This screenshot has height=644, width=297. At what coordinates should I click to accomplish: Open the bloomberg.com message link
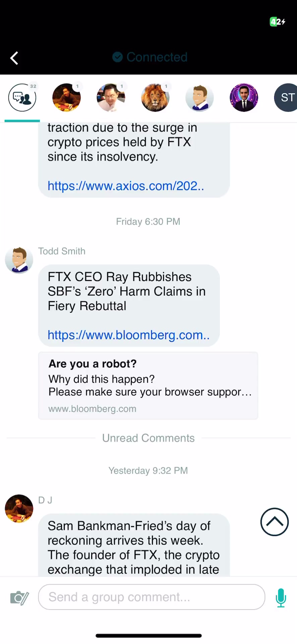click(x=128, y=335)
